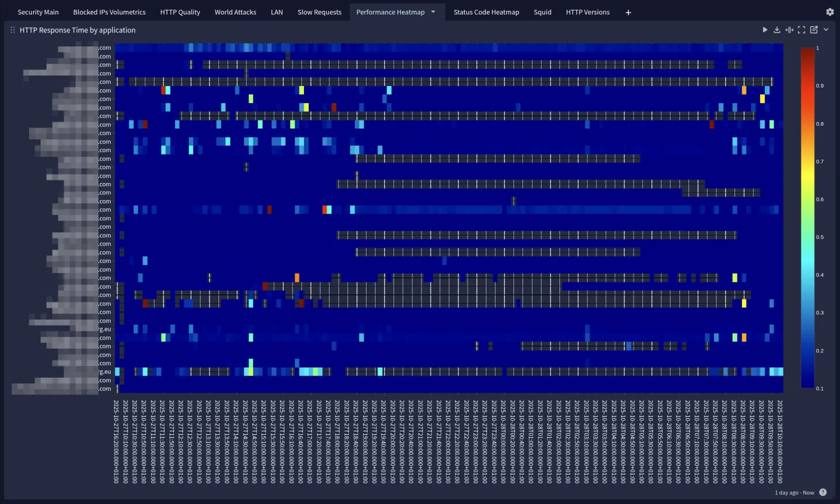Open the Status Code Heatmap tab
Screen dimensions: 840x504
486,12
